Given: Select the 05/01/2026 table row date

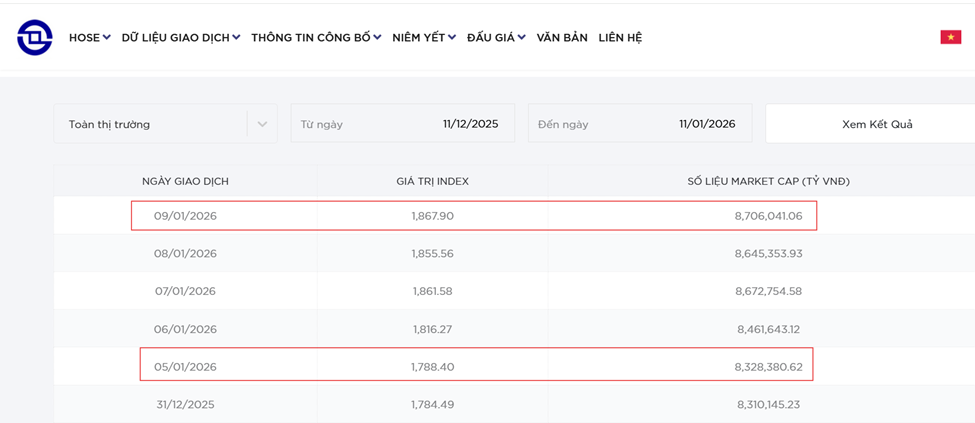Looking at the screenshot, I should [x=185, y=367].
